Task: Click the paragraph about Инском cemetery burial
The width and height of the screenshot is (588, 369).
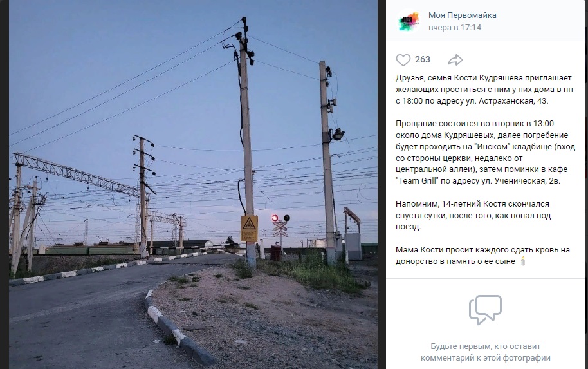Action: [485, 152]
